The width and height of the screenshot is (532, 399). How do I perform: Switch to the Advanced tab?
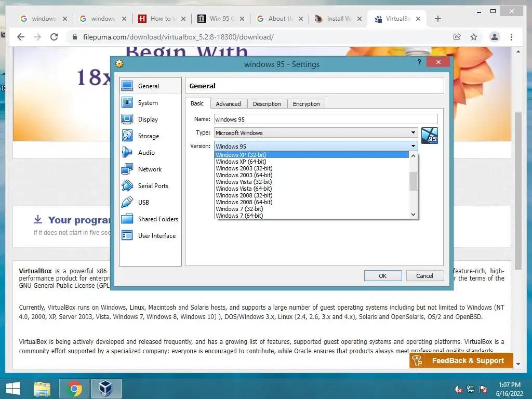(x=229, y=104)
